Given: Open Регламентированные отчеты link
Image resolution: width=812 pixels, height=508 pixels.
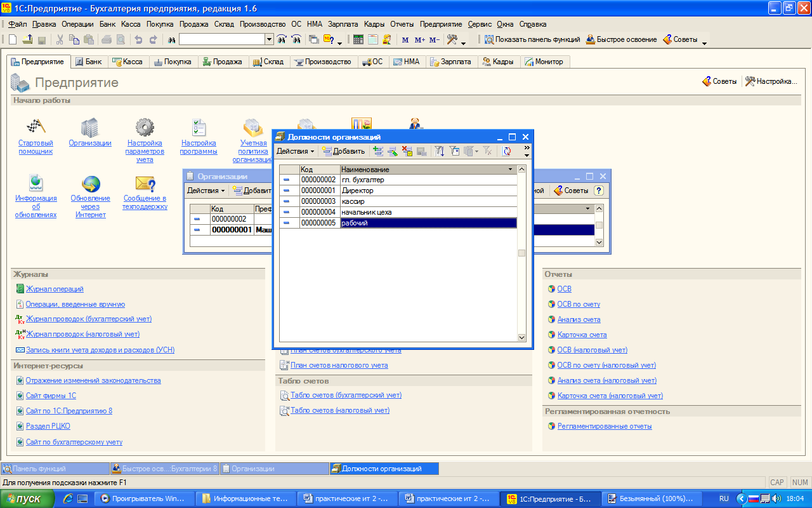Looking at the screenshot, I should (x=605, y=426).
